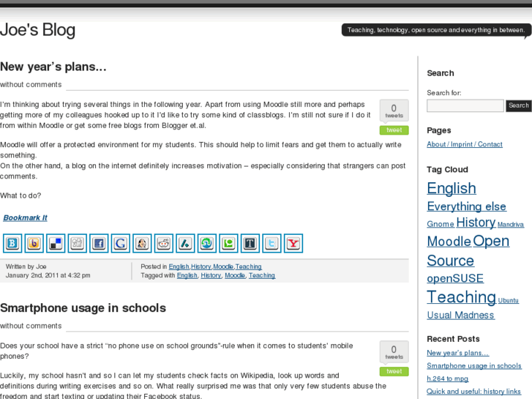This screenshot has width=532, height=399.
Task: Open the Everything else tag
Action: tap(467, 206)
